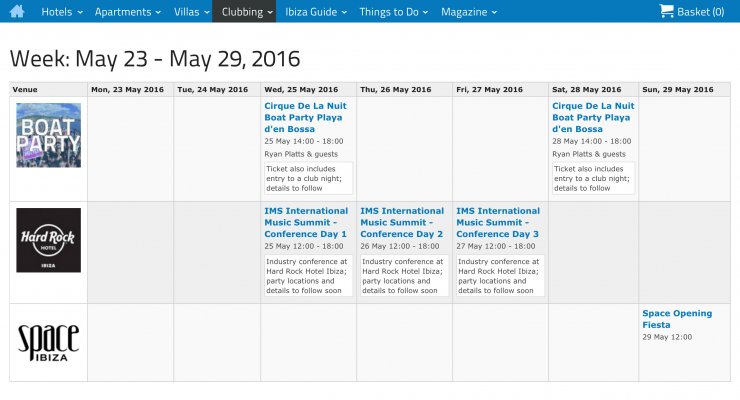740x400 pixels.
Task: Open Wednesday's Cirque De La Nuit Boat Party
Action: point(306,116)
